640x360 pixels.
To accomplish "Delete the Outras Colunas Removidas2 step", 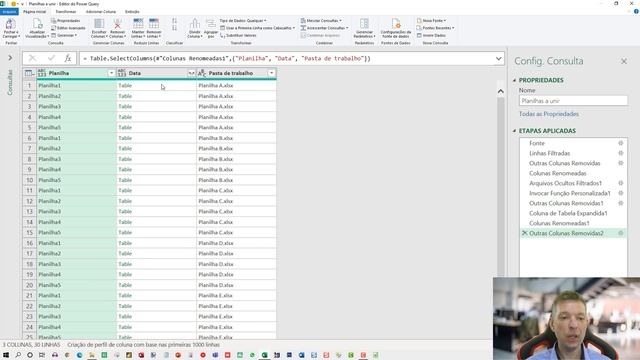I will coord(524,233).
